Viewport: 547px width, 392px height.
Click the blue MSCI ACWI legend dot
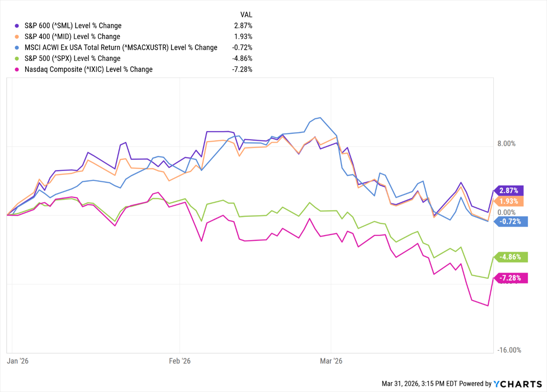(17, 47)
